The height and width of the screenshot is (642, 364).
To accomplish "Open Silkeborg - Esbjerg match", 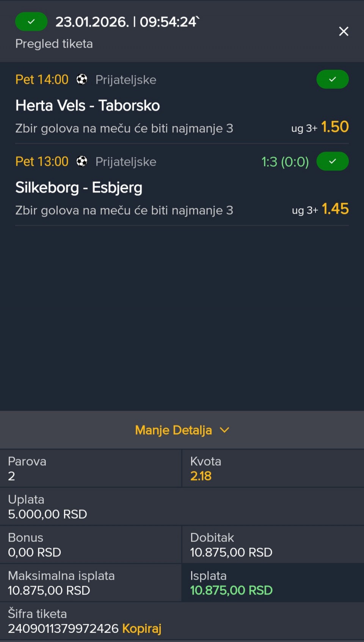I will tap(79, 188).
